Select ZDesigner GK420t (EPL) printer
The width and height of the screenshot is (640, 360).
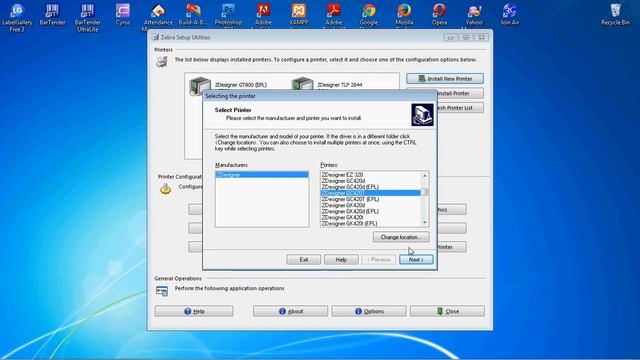point(371,224)
